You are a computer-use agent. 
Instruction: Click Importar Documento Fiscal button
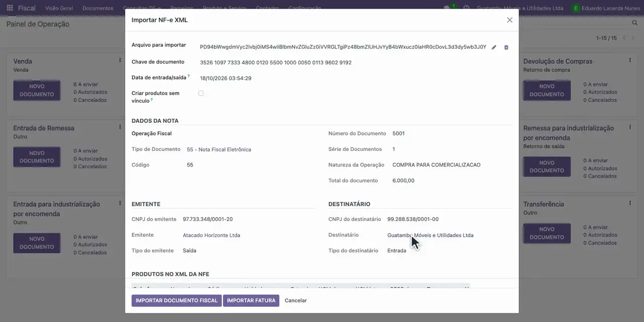(177, 300)
